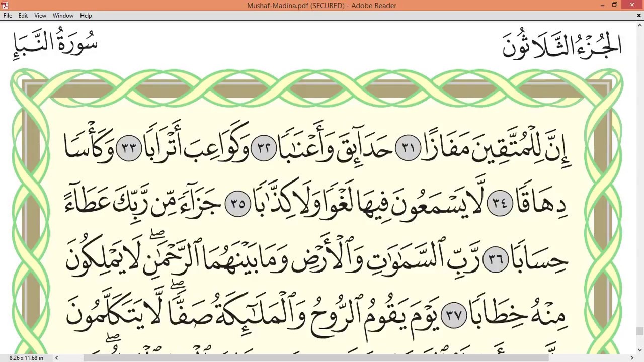
Task: Click the Adobe Reader icon in title bar
Action: coord(5,5)
